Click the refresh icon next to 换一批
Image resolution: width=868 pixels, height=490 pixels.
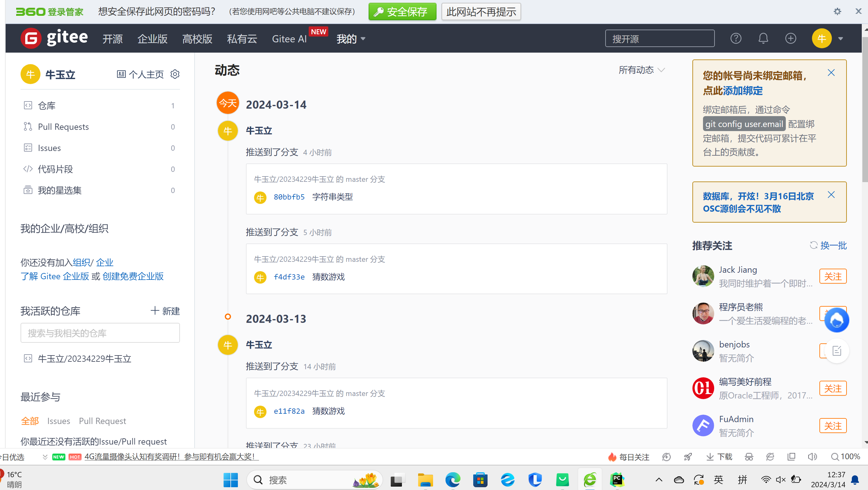click(814, 245)
